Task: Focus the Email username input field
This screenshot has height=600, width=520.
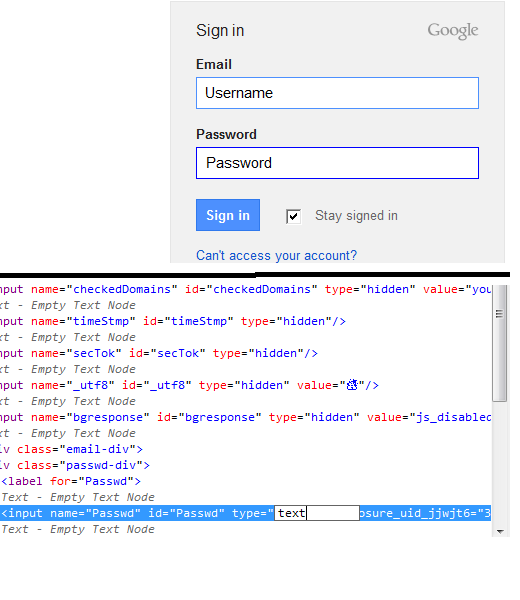Action: 337,93
